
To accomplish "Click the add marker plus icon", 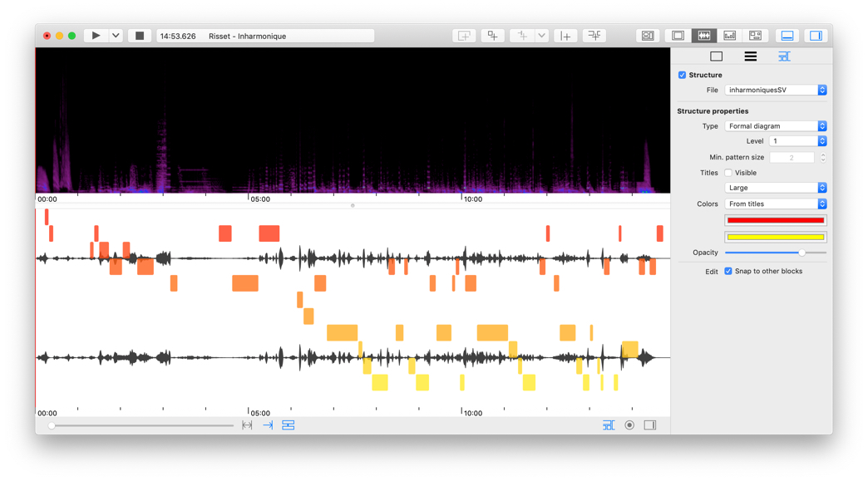I will (x=522, y=36).
